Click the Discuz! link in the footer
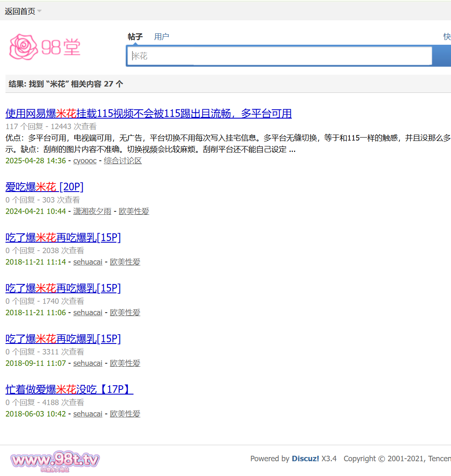Viewport: 451px width, 476px height. click(x=305, y=459)
